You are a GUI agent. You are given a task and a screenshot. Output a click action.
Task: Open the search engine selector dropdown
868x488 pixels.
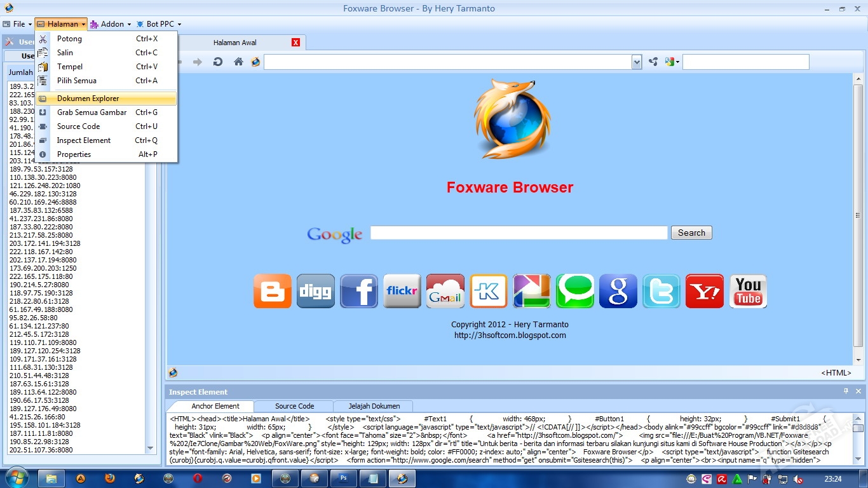(x=672, y=62)
